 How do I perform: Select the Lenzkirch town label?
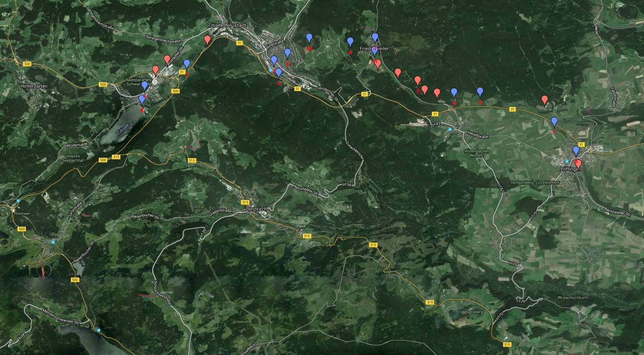(x=256, y=209)
